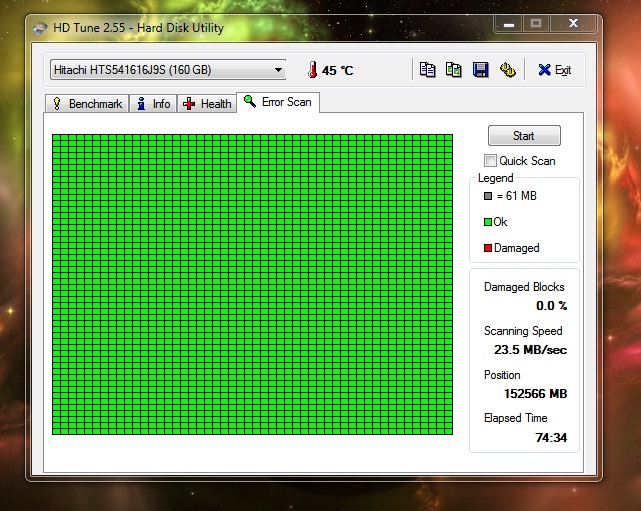Click the Quick Scan label text
This screenshot has width=641, height=511.
click(527, 161)
